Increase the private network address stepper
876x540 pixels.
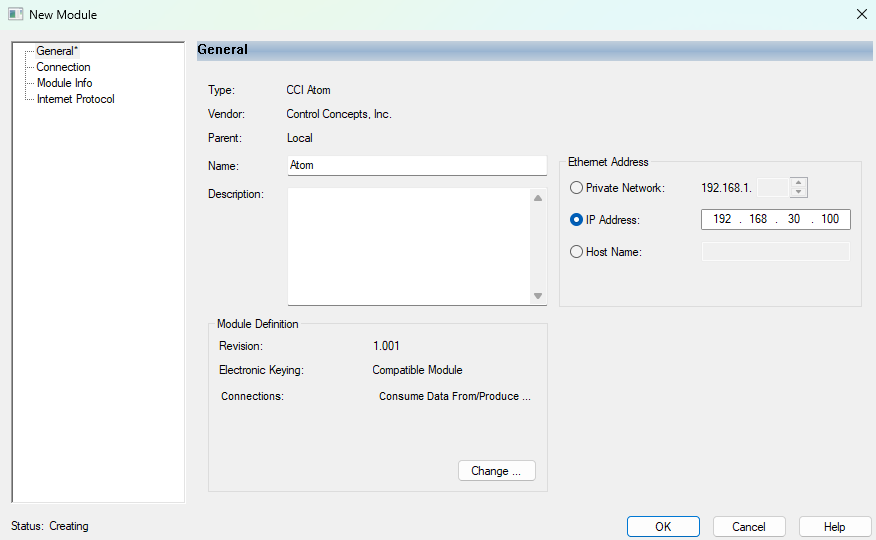pos(798,183)
